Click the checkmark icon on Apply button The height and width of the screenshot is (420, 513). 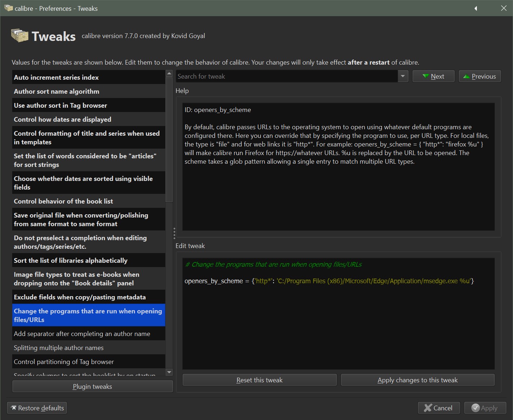475,408
